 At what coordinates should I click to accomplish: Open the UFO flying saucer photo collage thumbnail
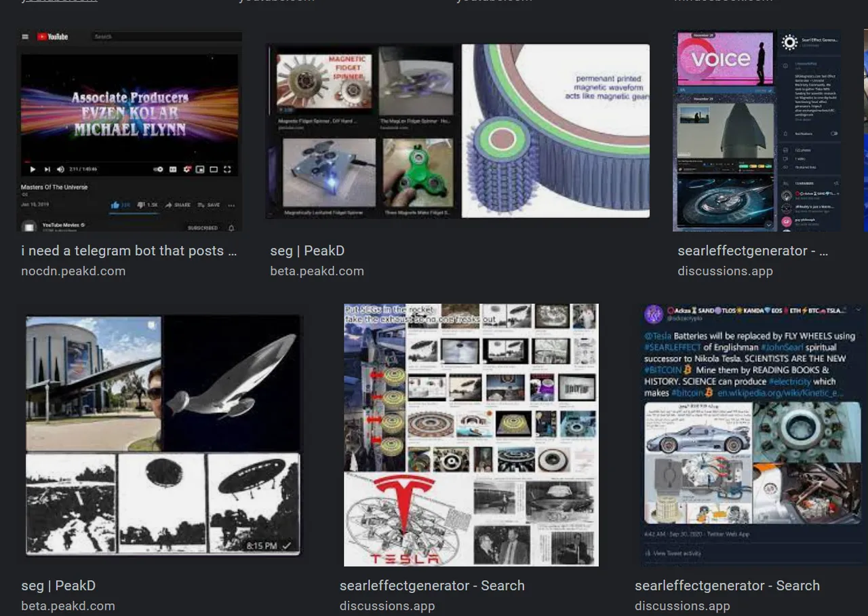point(163,435)
